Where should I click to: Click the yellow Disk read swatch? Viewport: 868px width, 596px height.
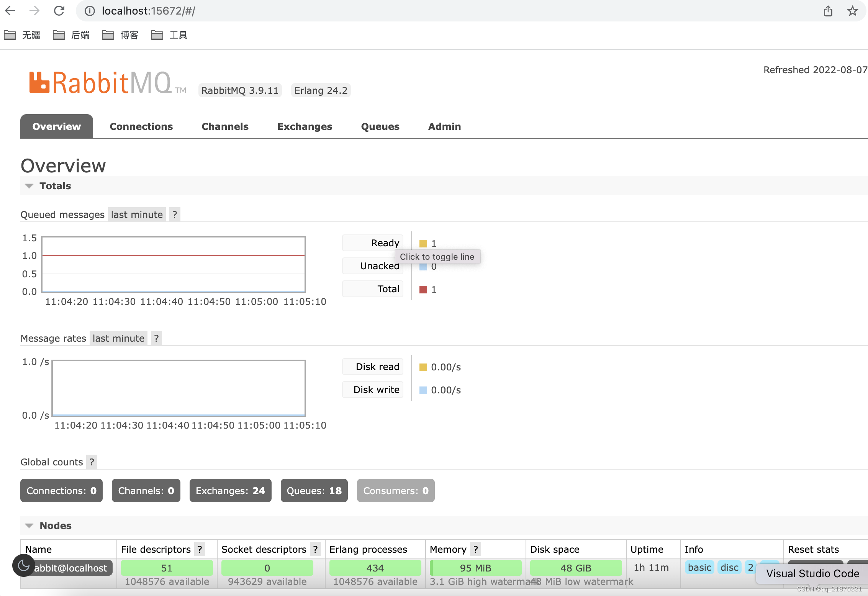coord(423,367)
